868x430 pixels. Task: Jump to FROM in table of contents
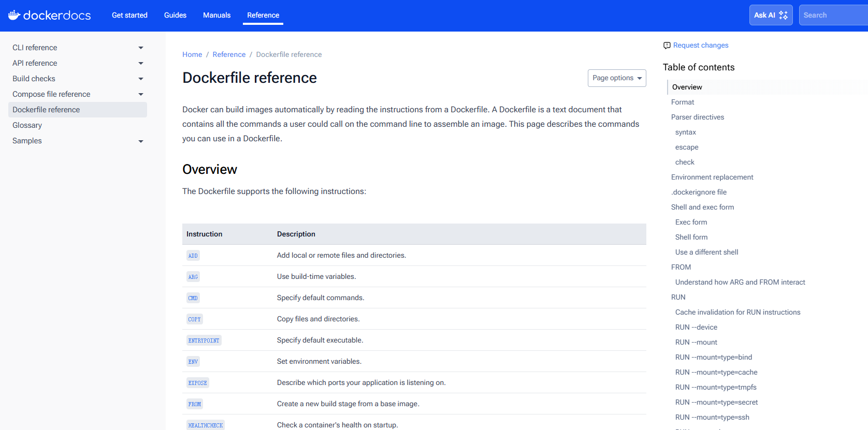(681, 267)
